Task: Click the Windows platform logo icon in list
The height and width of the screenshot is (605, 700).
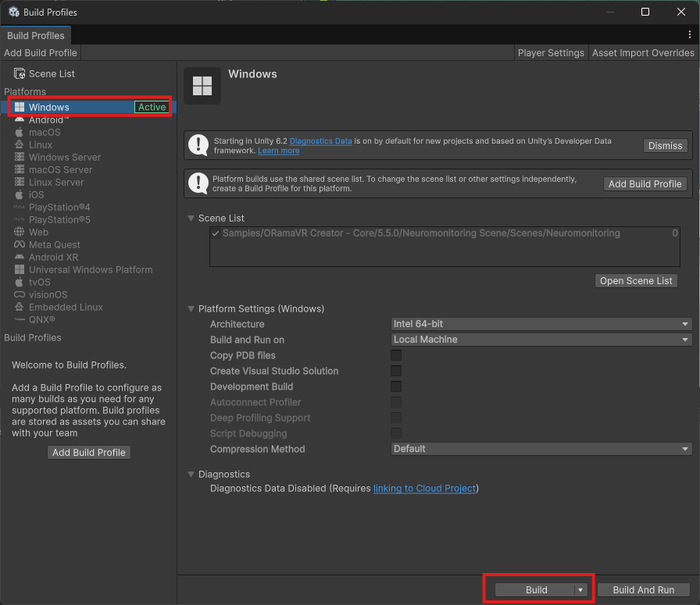Action: pyautogui.click(x=20, y=107)
